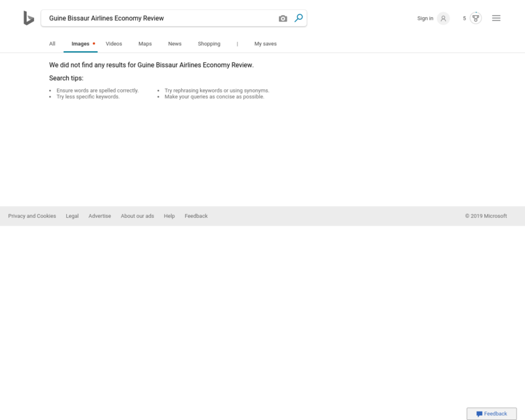This screenshot has width=525, height=420.
Task: Open About our ads link
Action: point(137,216)
